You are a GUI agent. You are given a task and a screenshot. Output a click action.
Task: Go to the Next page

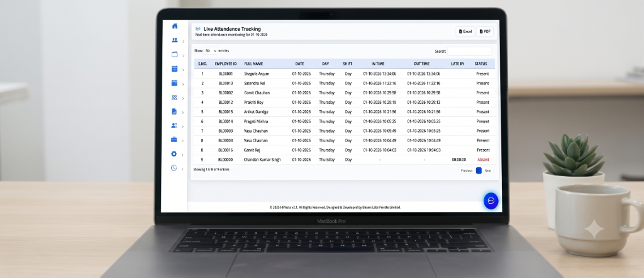(x=487, y=170)
